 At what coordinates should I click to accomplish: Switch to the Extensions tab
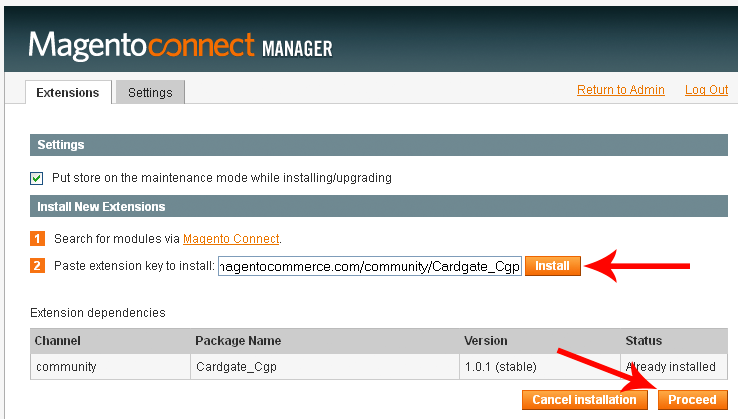pos(68,92)
